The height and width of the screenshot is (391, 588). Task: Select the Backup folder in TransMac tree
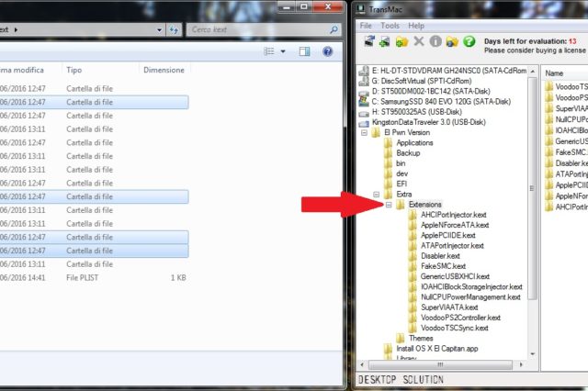pyautogui.click(x=408, y=153)
